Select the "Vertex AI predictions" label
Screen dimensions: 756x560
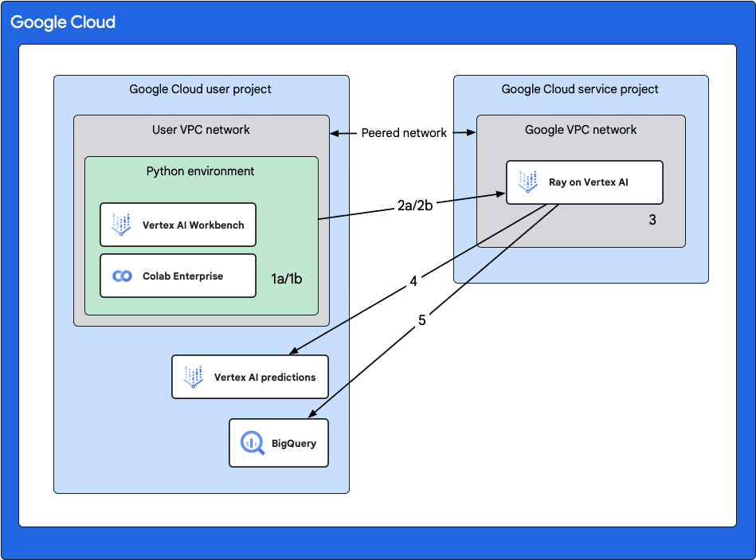point(264,378)
